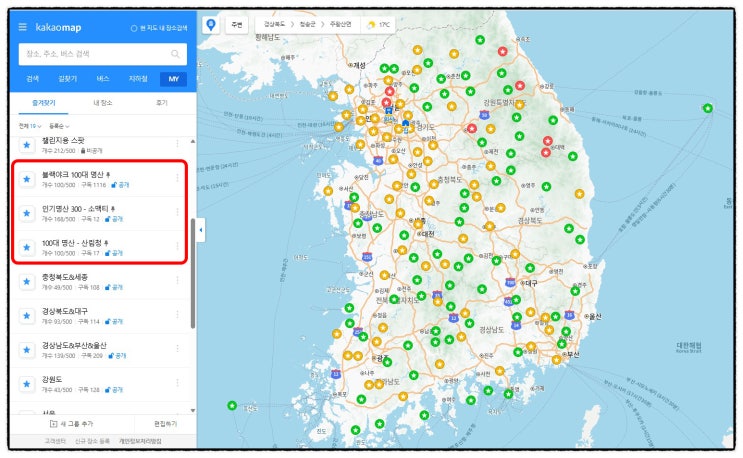Open more options for 챌린지용 스팟
The image size is (743, 458).
pyautogui.click(x=178, y=144)
